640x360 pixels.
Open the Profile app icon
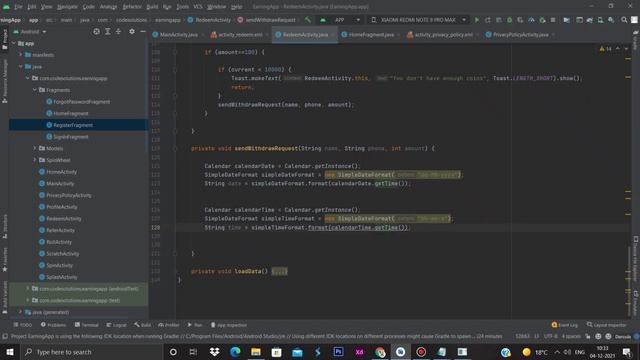[x=531, y=20]
